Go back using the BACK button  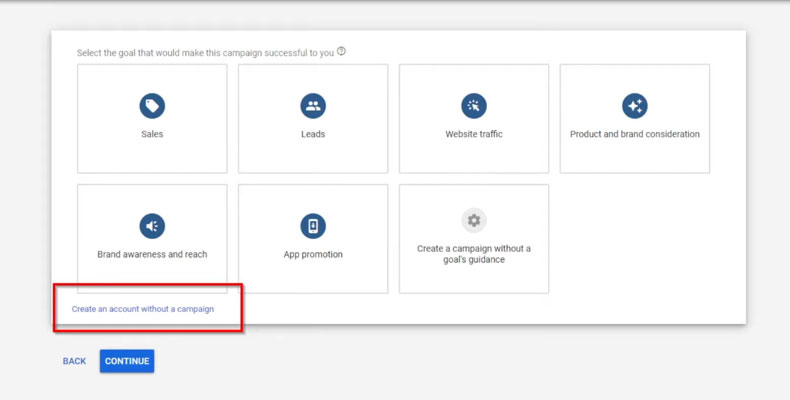click(x=74, y=361)
